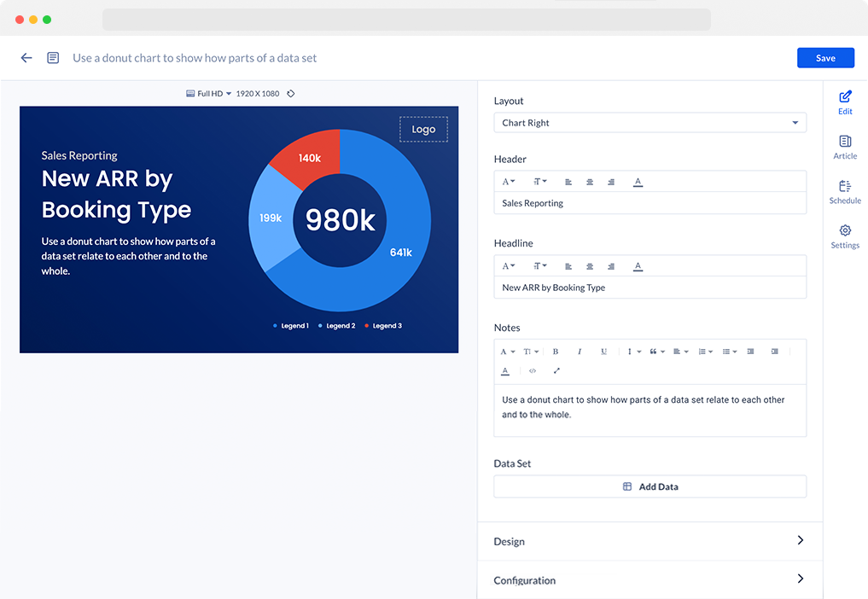Open the Layout dropdown showing Chart Right
The height and width of the screenshot is (599, 868).
tap(650, 123)
